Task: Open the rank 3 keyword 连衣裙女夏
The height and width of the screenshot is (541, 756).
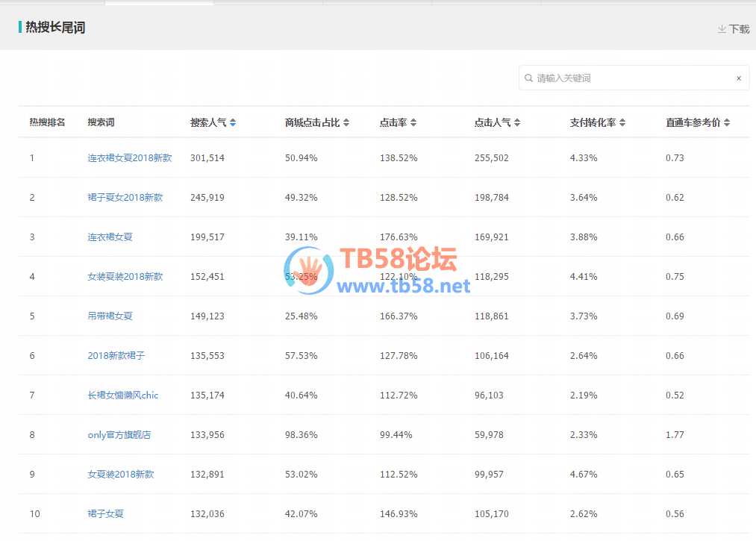Action: 110,237
